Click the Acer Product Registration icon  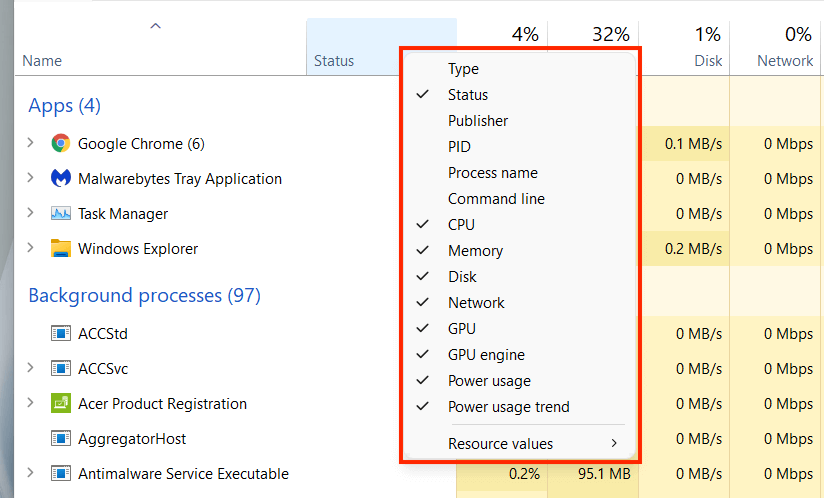click(x=61, y=403)
